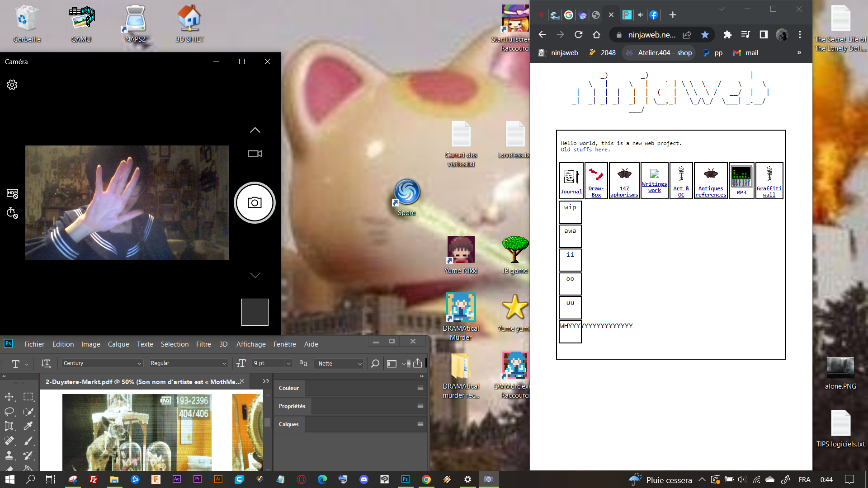Open last captured photo thumbnail
868x488 pixels.
(x=255, y=312)
